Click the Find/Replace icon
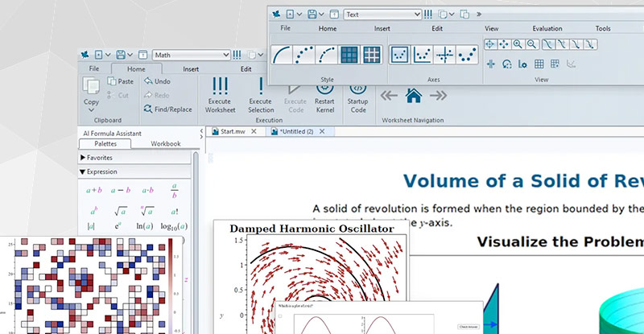This screenshot has width=644, height=334. coord(149,109)
